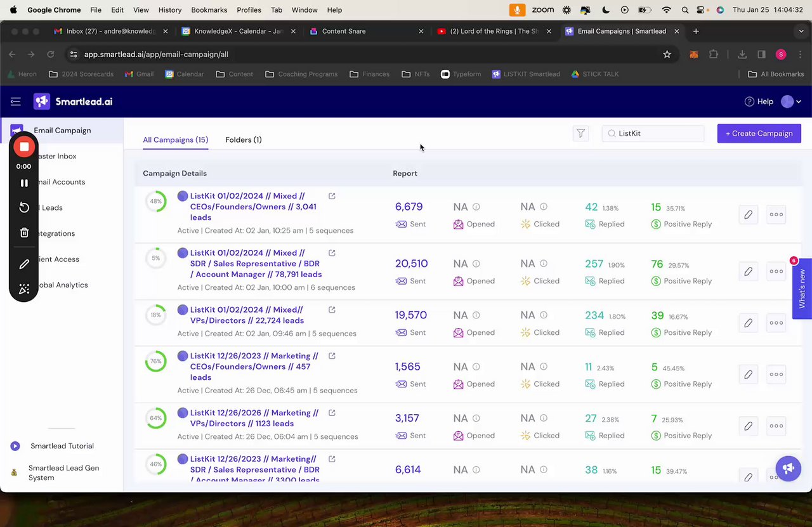
Task: Open the 78,791 leads campaign external link icon
Action: [332, 253]
